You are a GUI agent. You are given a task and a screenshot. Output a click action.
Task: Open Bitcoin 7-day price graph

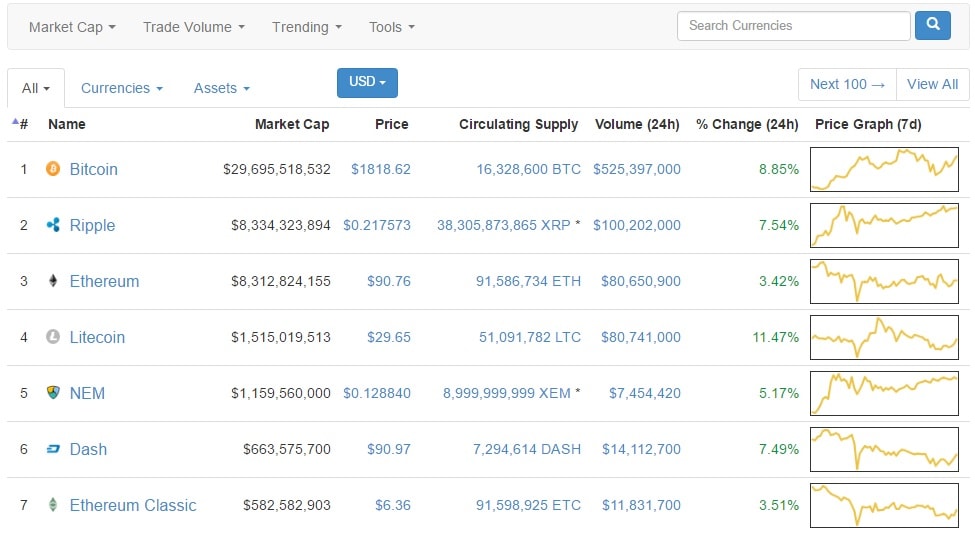tap(884, 169)
